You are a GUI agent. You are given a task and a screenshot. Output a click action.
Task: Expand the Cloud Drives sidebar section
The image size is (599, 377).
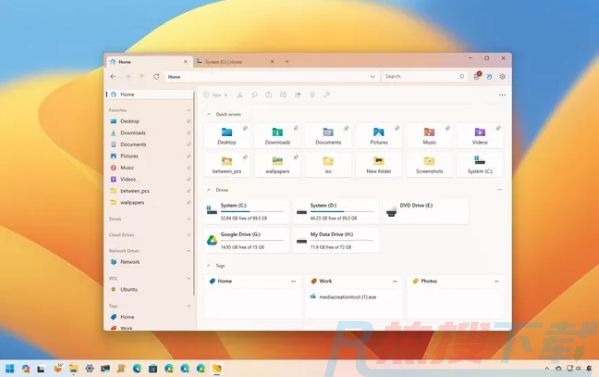[x=188, y=235]
